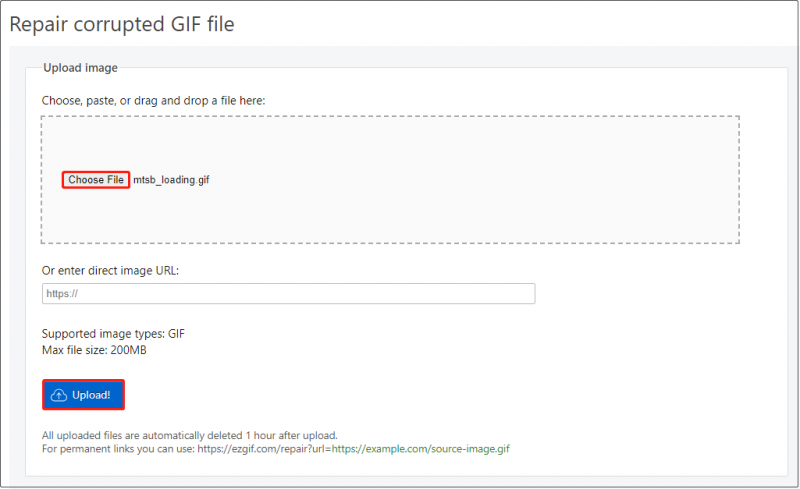The height and width of the screenshot is (489, 800).
Task: Click the cloud upload icon
Action: 59,395
